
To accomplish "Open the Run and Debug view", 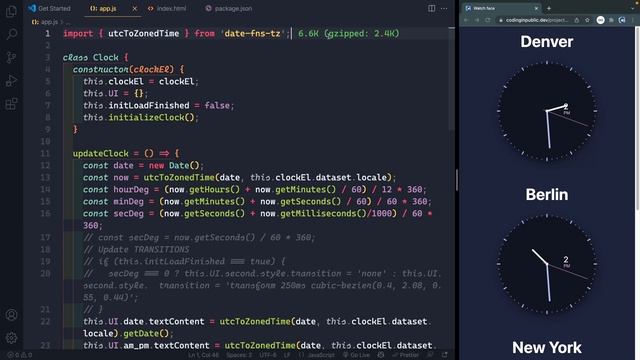I will coord(11,80).
